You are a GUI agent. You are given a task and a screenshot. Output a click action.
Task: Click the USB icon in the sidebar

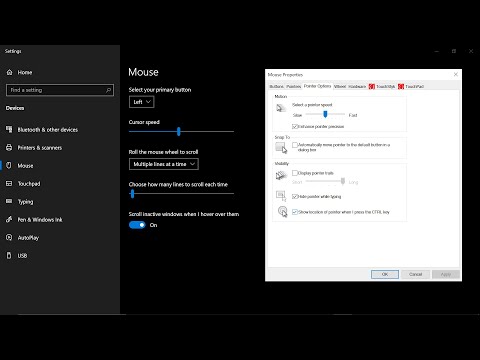(9, 255)
